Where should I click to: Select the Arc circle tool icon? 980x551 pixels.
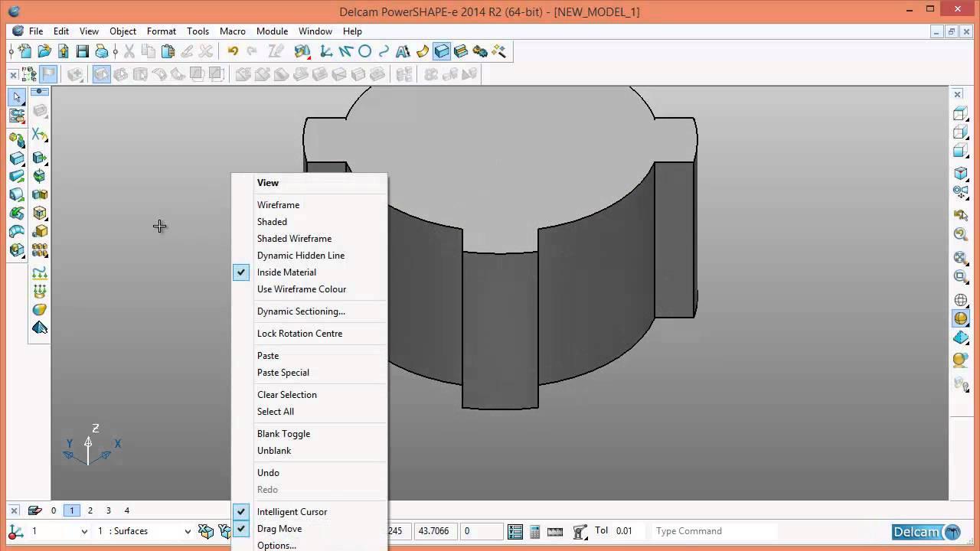[365, 51]
